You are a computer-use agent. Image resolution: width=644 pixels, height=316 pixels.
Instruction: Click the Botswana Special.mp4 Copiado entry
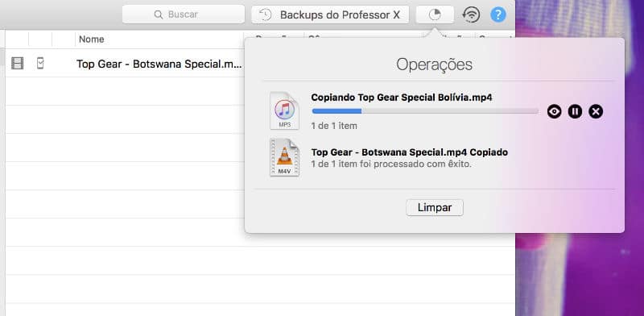tap(410, 152)
